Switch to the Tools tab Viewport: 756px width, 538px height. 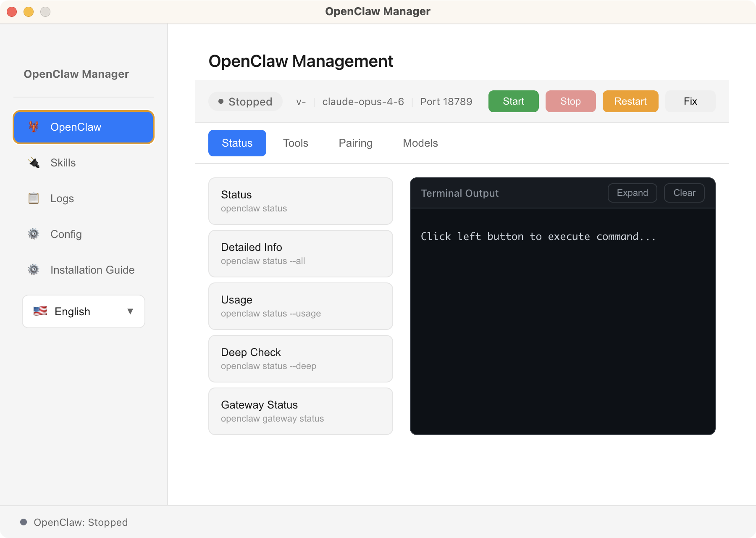tap(296, 143)
